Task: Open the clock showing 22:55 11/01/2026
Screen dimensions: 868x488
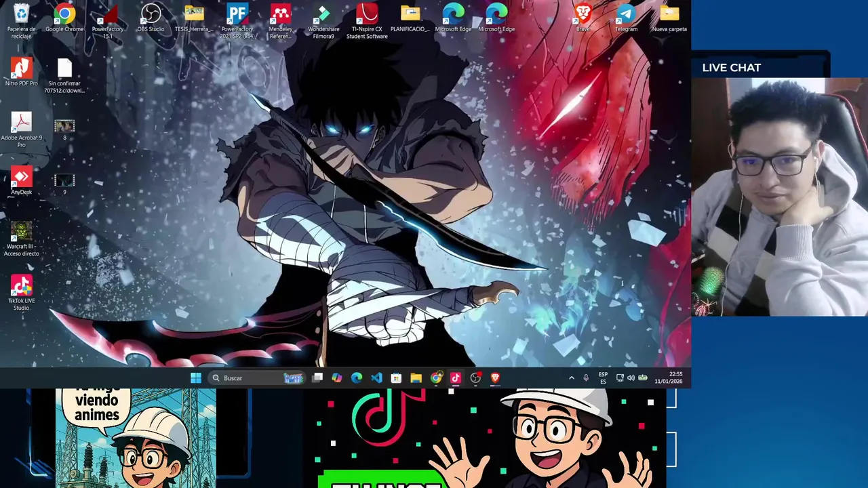Action: point(669,378)
